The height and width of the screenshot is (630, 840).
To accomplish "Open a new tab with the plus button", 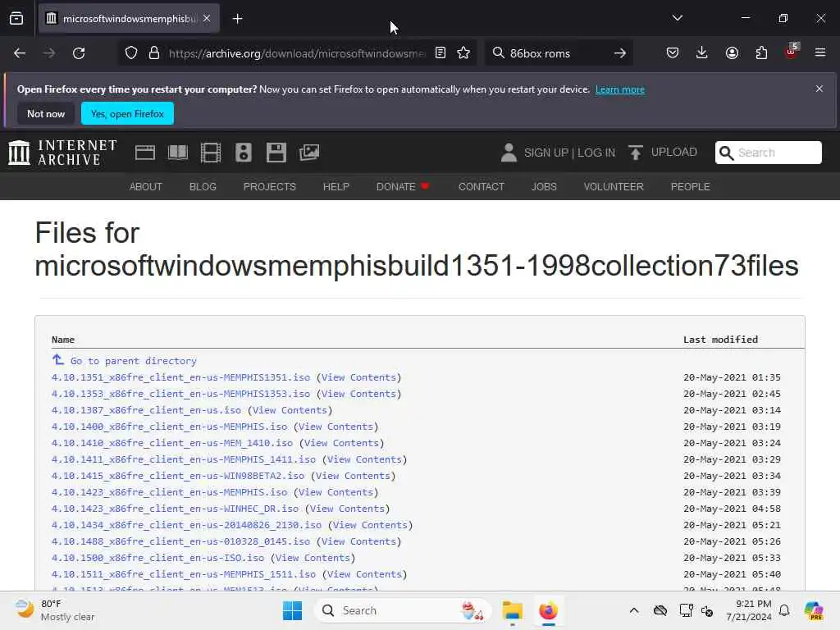I will (x=237, y=19).
